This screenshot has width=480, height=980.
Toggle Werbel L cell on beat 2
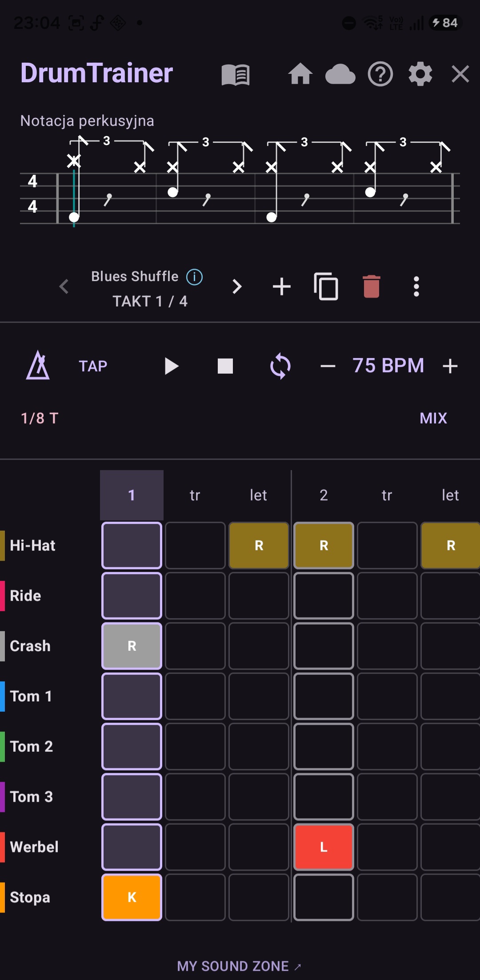pos(324,847)
